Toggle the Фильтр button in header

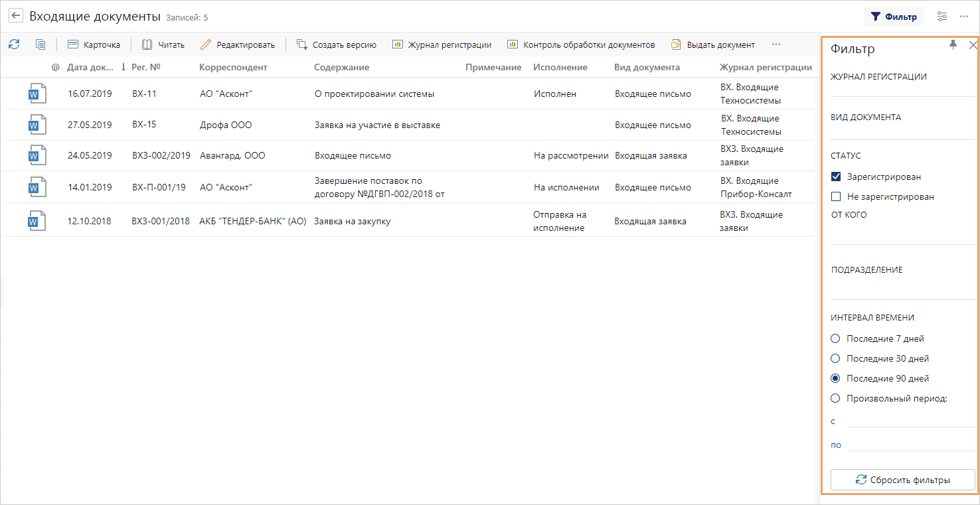(x=893, y=17)
